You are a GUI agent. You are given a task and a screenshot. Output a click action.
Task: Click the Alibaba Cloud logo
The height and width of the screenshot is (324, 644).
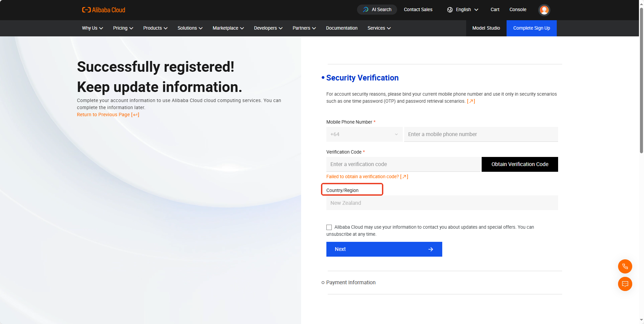click(103, 10)
